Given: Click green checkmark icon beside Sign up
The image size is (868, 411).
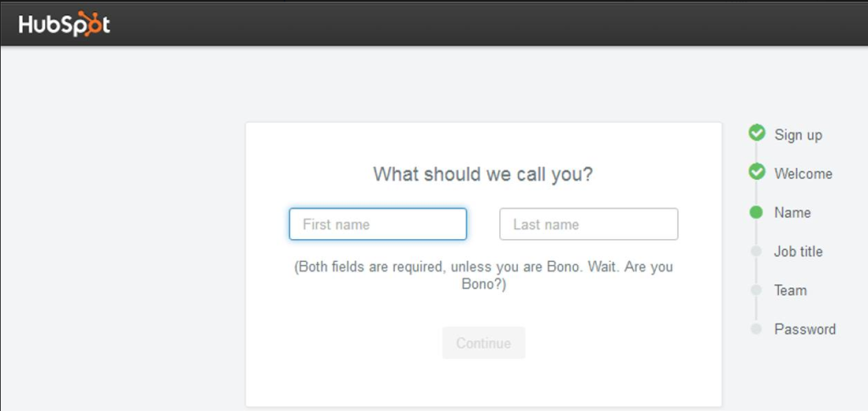Looking at the screenshot, I should (757, 133).
